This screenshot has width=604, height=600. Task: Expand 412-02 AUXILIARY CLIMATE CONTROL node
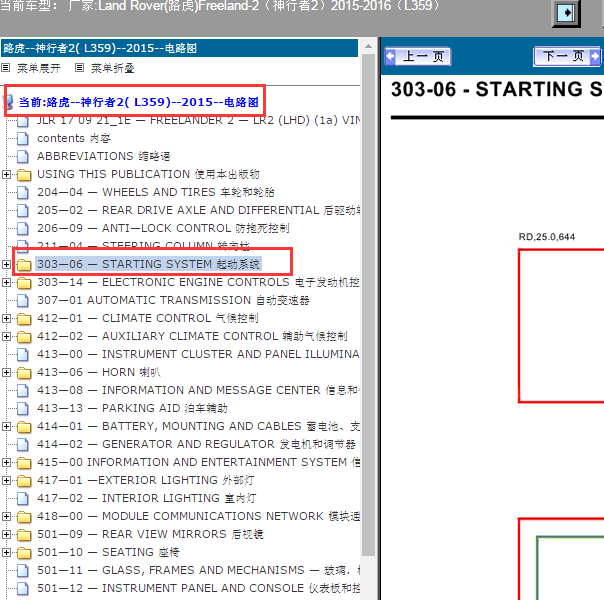coord(6,336)
